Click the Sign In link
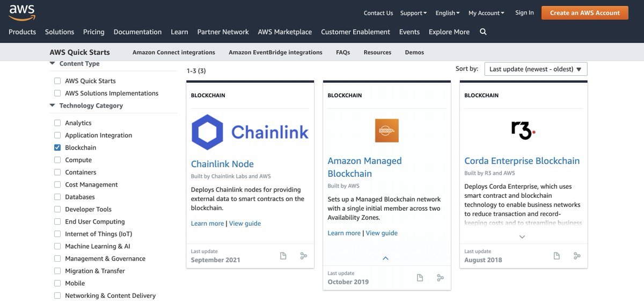 tap(524, 12)
